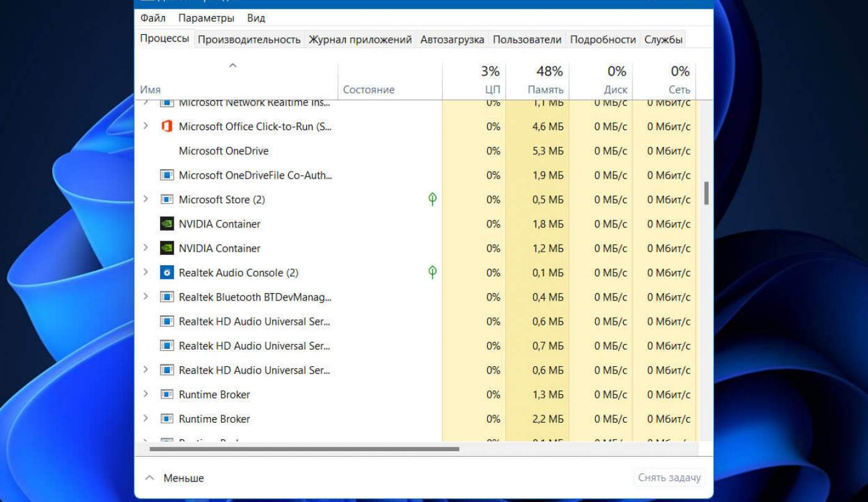
Task: Sort by the Диск column header
Action: (616, 90)
